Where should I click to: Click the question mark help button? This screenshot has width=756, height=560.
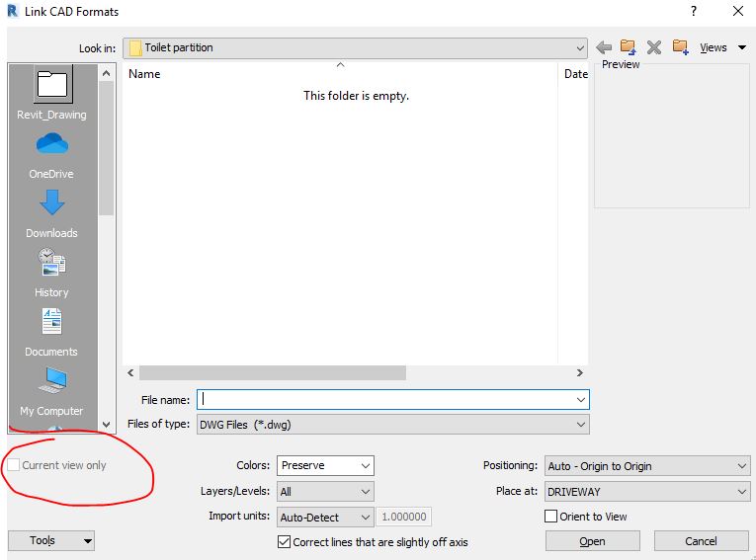[x=694, y=11]
